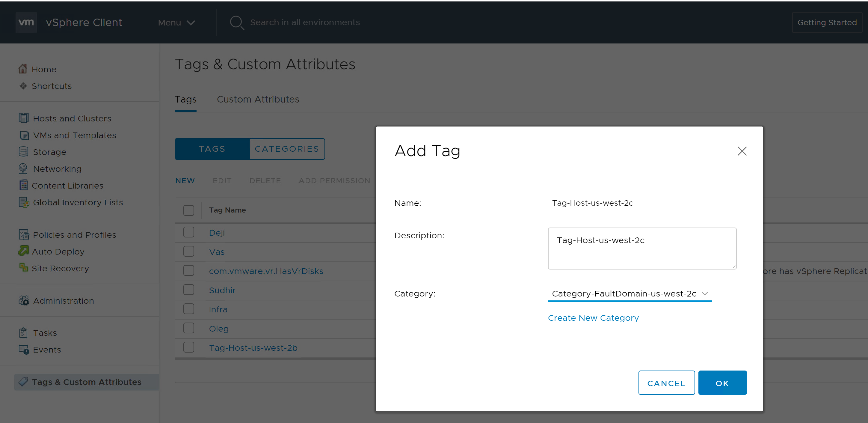868x423 pixels.
Task: Switch to the CATEGORIES view
Action: pyautogui.click(x=287, y=149)
